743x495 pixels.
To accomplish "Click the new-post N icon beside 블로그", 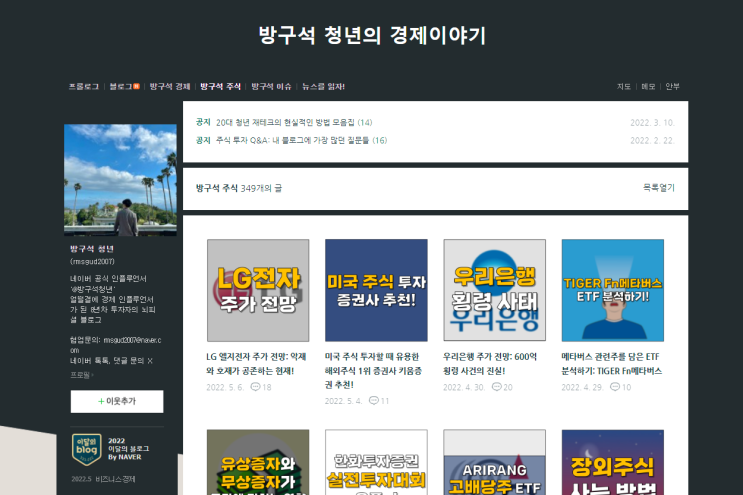I will (136, 86).
